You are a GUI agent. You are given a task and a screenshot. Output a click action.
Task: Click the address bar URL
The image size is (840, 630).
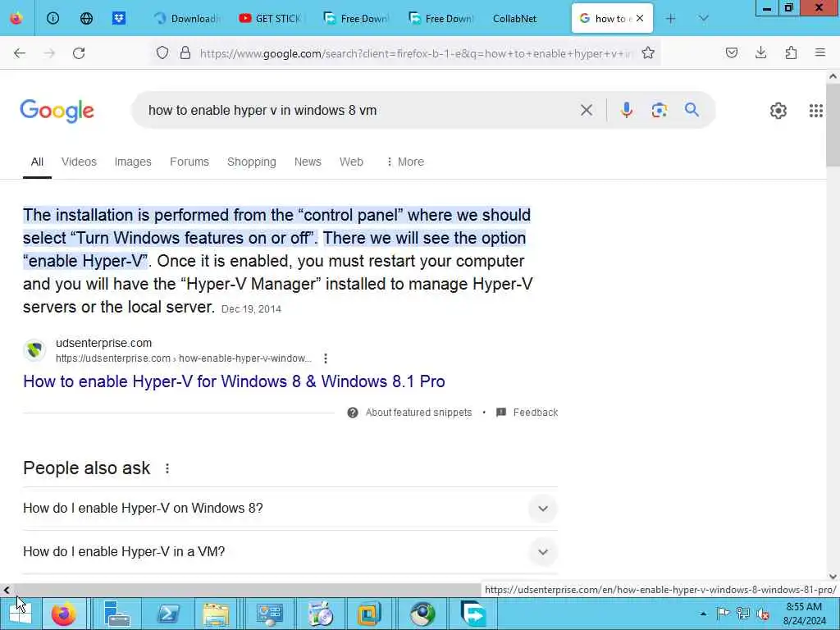[x=416, y=53]
